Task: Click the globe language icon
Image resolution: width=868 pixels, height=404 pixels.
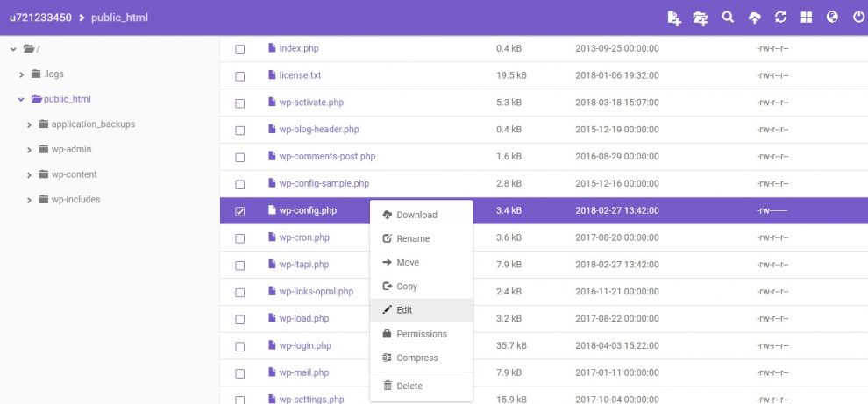Action: click(832, 17)
